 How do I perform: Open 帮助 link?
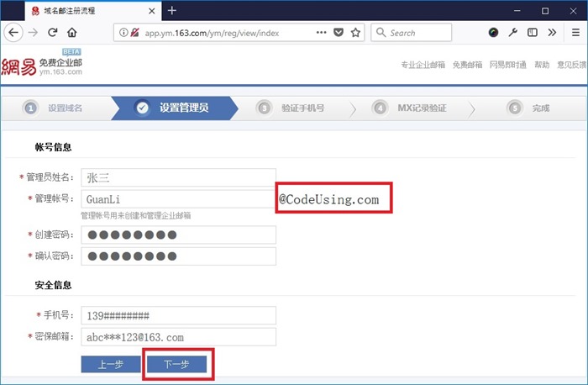pyautogui.click(x=542, y=65)
